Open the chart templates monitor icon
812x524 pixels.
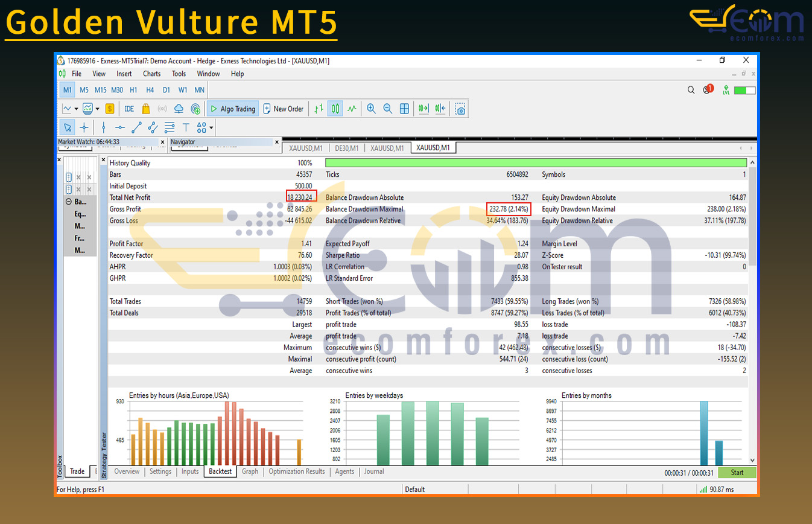point(88,109)
